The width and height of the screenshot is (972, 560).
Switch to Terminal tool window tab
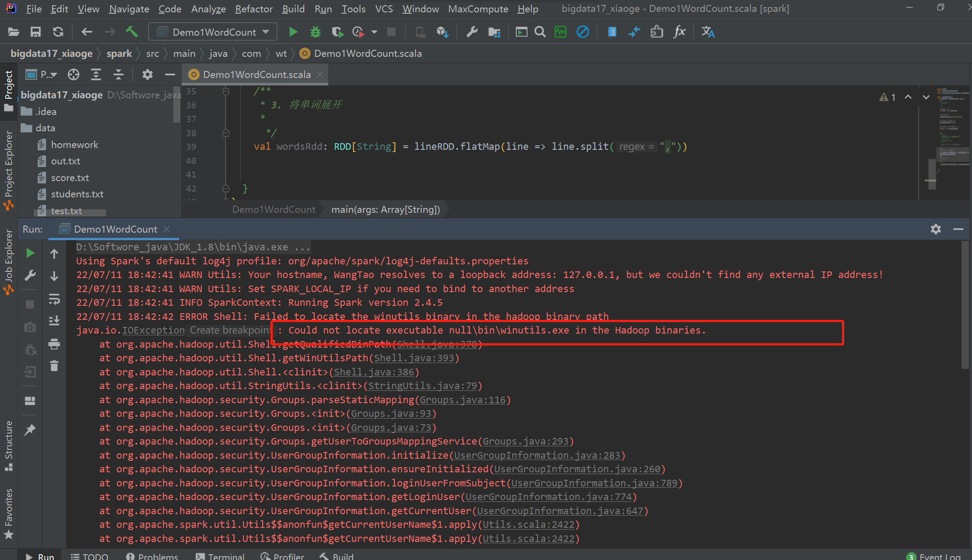(x=220, y=556)
